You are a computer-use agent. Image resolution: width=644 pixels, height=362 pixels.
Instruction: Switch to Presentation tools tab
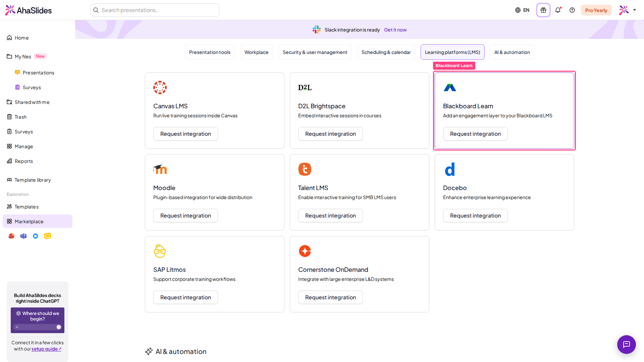[210, 52]
